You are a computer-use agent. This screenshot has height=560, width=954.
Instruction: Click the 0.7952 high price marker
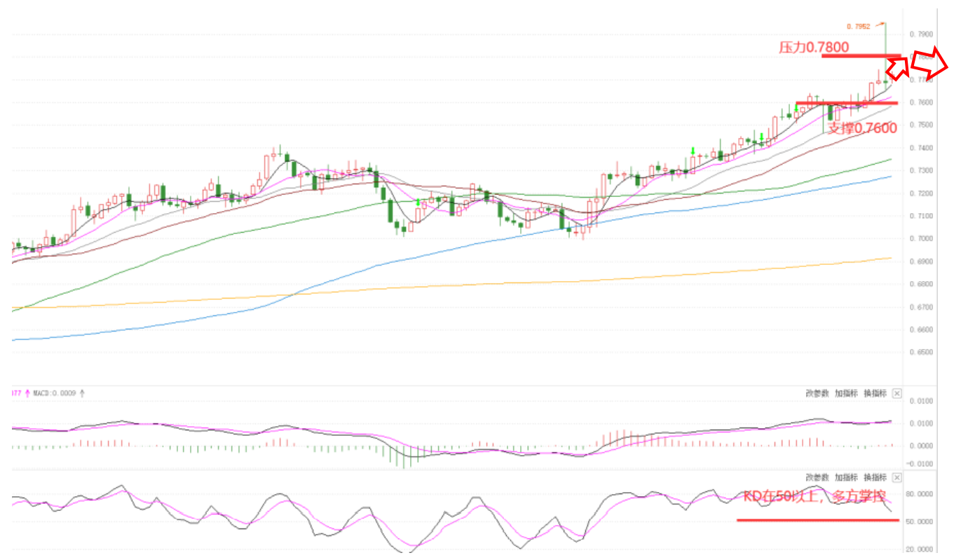858,26
